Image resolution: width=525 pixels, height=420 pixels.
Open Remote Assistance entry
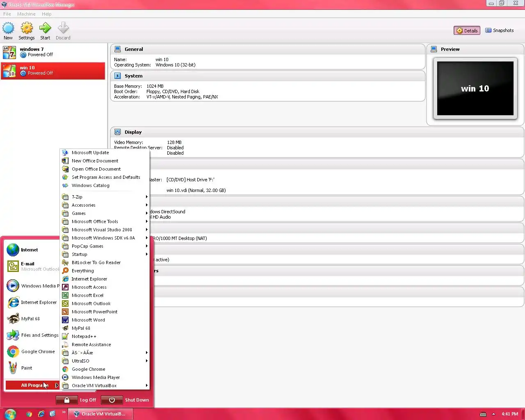coord(105,345)
